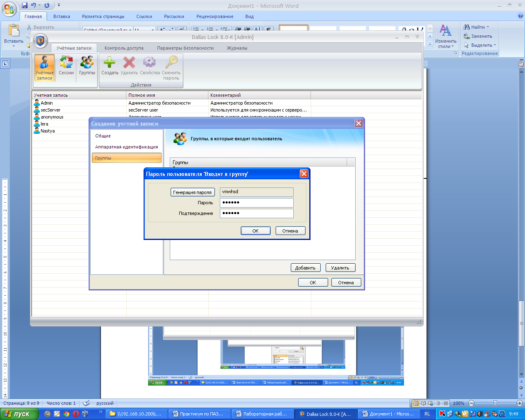Open the Найти dropdown arrow
The image size is (525, 420).
(x=488, y=27)
